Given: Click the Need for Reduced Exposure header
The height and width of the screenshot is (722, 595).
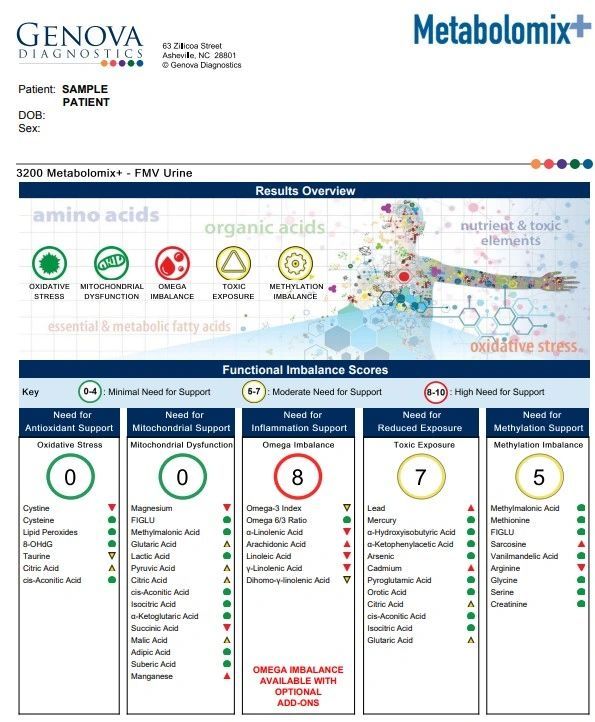Looking at the screenshot, I should 421,422.
